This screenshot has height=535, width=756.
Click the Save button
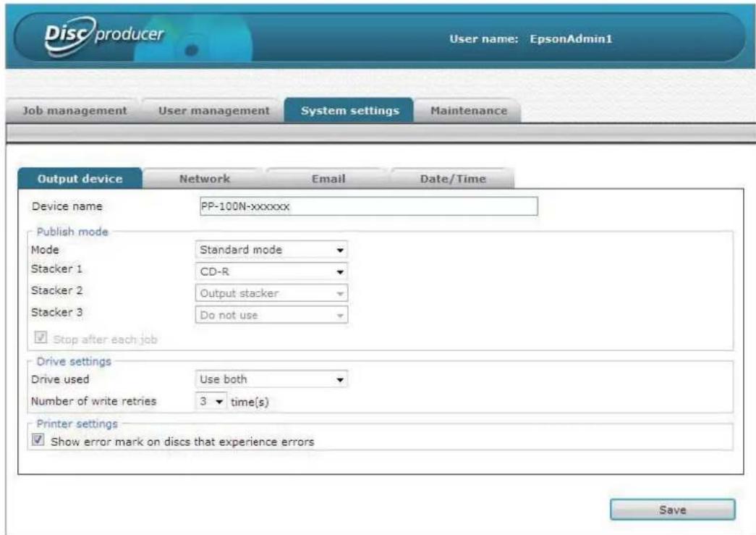pyautogui.click(x=673, y=510)
